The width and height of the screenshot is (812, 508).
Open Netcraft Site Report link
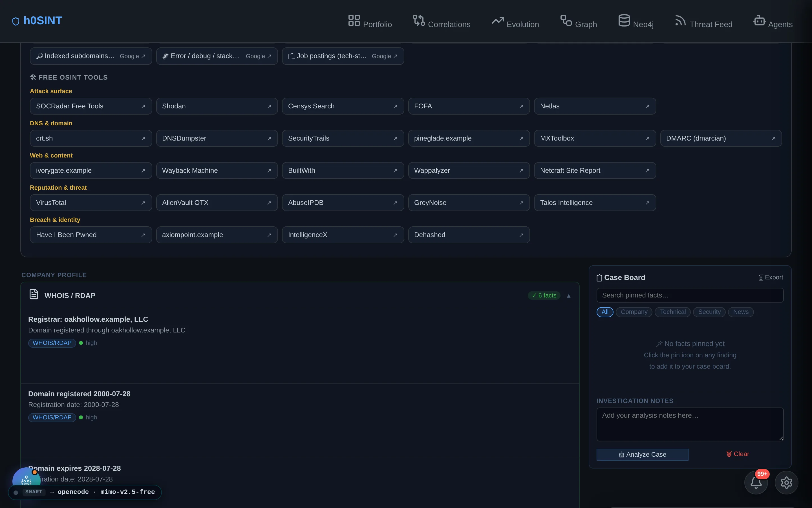click(595, 171)
